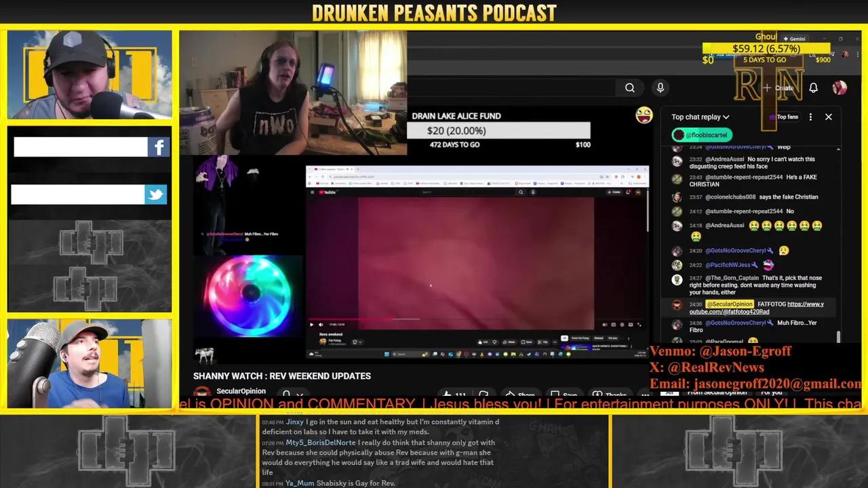Activate the voice search microphone icon
This screenshot has width=868, height=488.
tap(660, 87)
